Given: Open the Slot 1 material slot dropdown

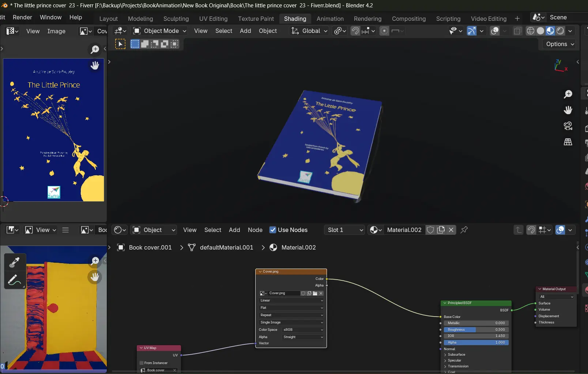Looking at the screenshot, I should (344, 230).
